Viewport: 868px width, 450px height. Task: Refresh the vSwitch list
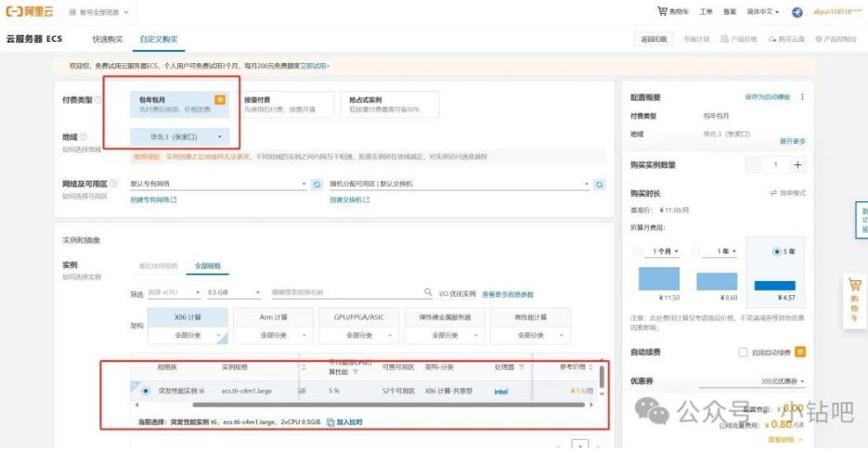599,185
